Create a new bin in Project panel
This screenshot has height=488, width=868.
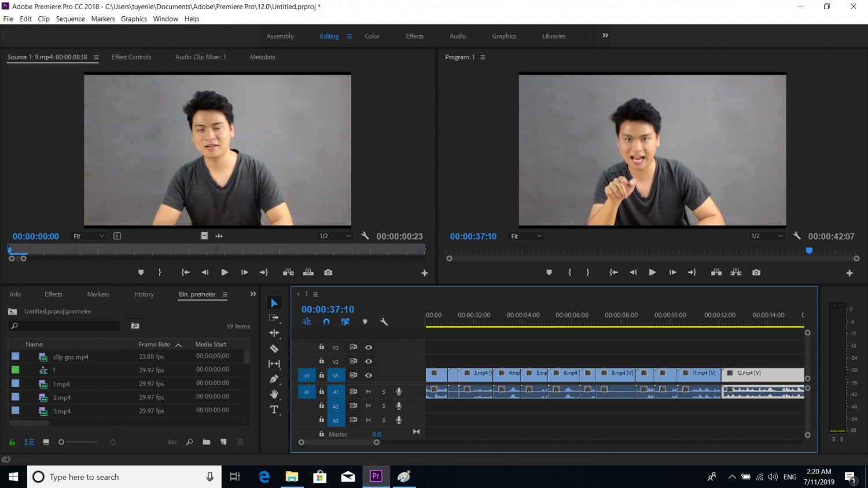207,442
